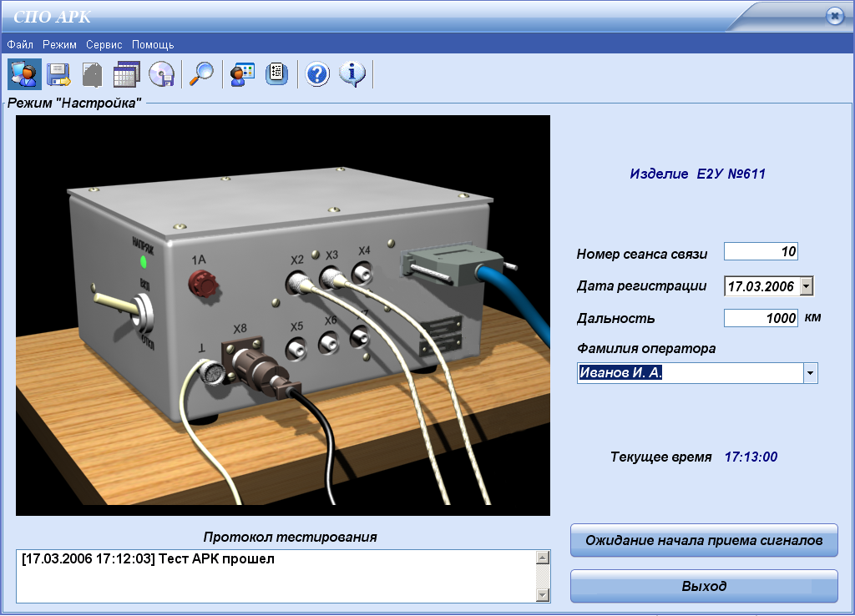Open the Сервис menu
Screen dimensions: 855x616
click(x=104, y=44)
